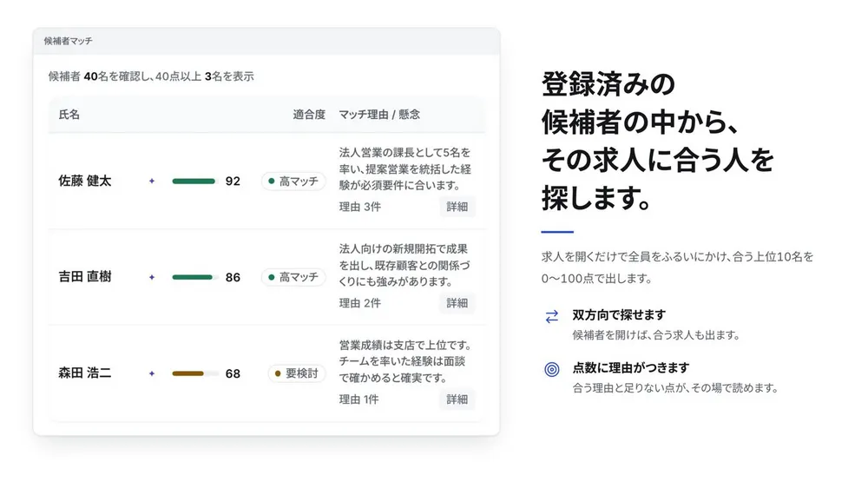Click the 適合度 column header

[x=309, y=115]
